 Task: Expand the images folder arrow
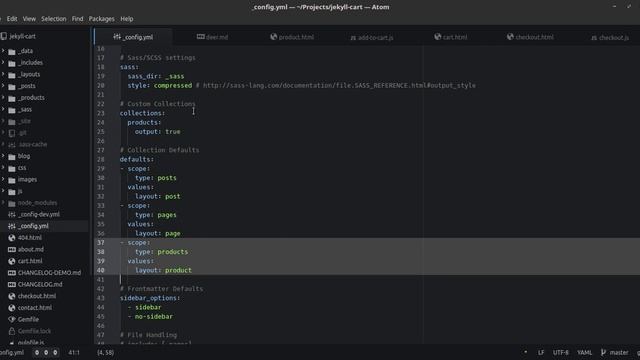click(x=3, y=179)
